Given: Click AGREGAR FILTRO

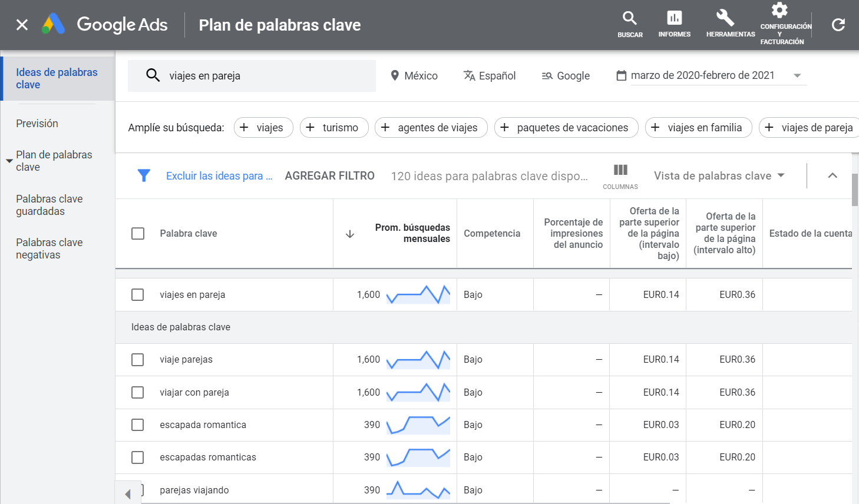Looking at the screenshot, I should pos(330,175).
